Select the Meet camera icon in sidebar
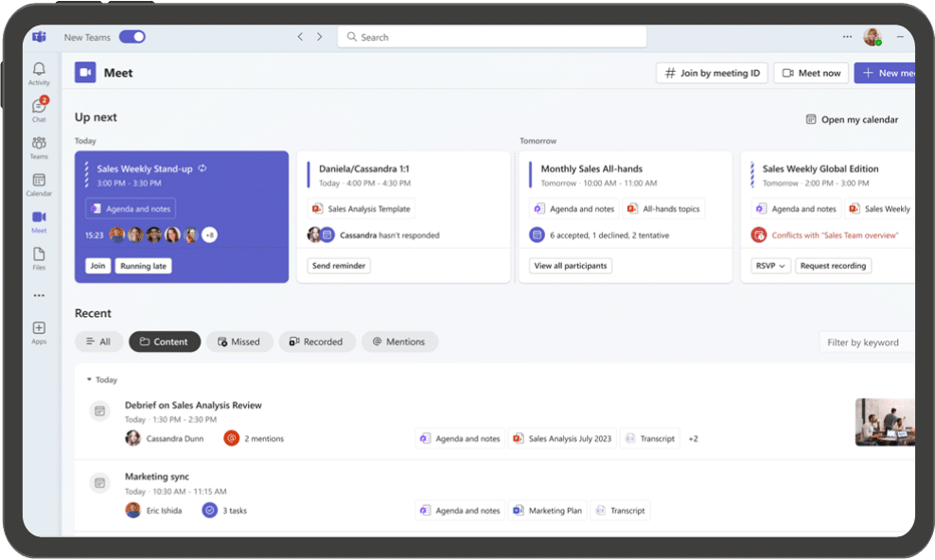Viewport: 935px width, 560px height. tap(39, 221)
